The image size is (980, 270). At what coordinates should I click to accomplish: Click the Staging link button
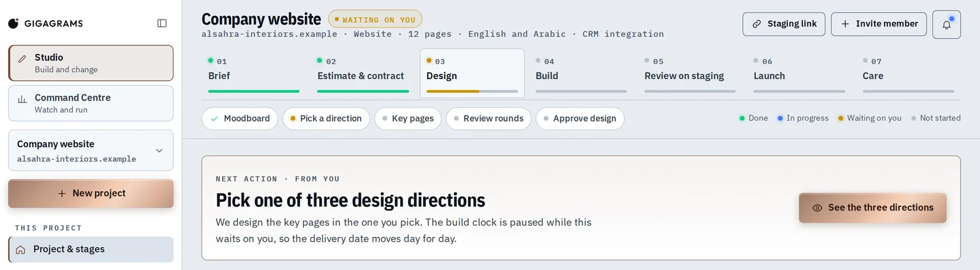[784, 24]
